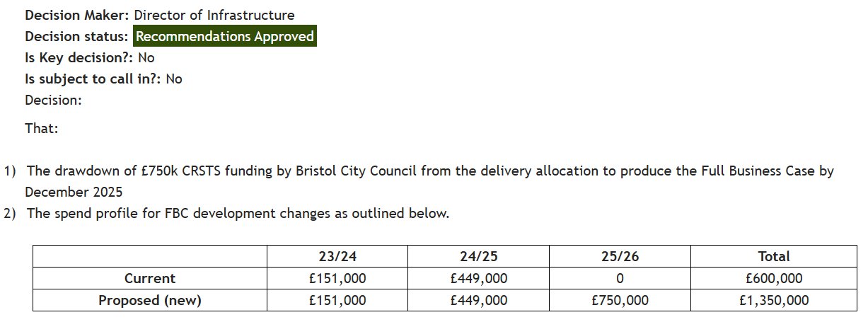Image resolution: width=868 pixels, height=322 pixels.
Task: Click the Decision: heading text
Action: pyautogui.click(x=54, y=100)
